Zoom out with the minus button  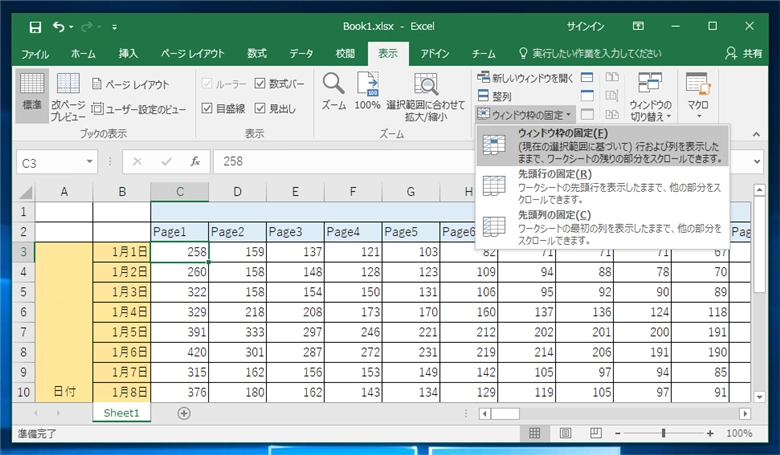tap(617, 434)
